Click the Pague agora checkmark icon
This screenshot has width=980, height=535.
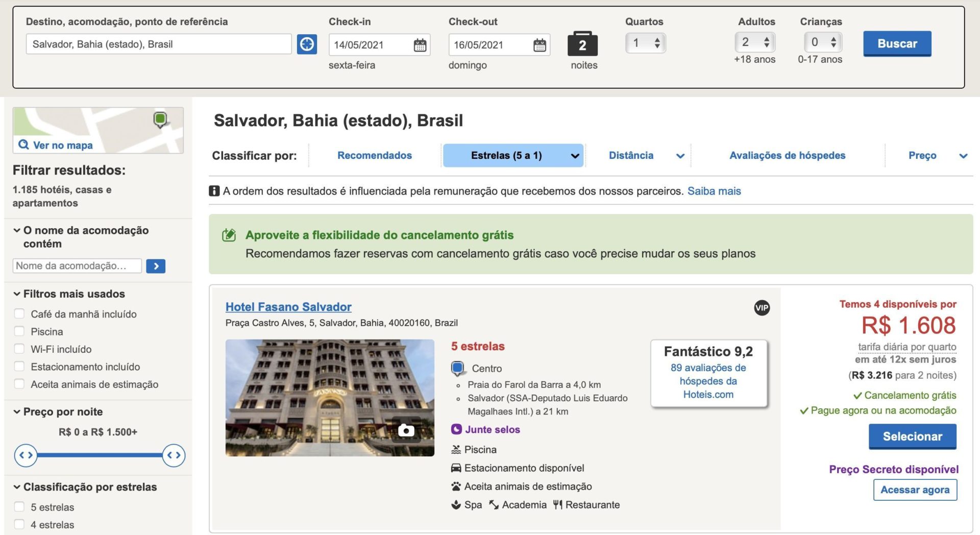(x=804, y=411)
